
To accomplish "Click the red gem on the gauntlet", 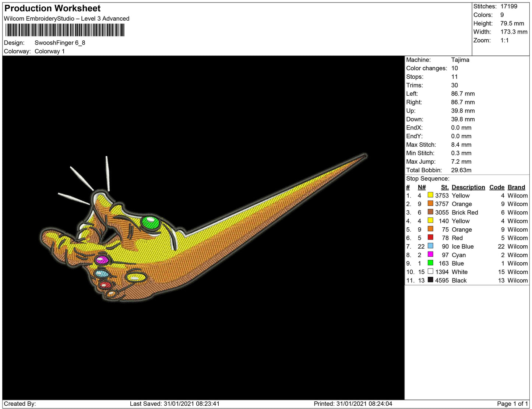I will pos(105,285).
